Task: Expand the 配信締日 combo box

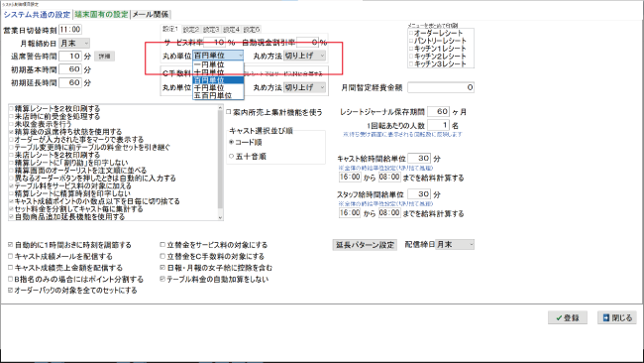Action: pos(455,245)
